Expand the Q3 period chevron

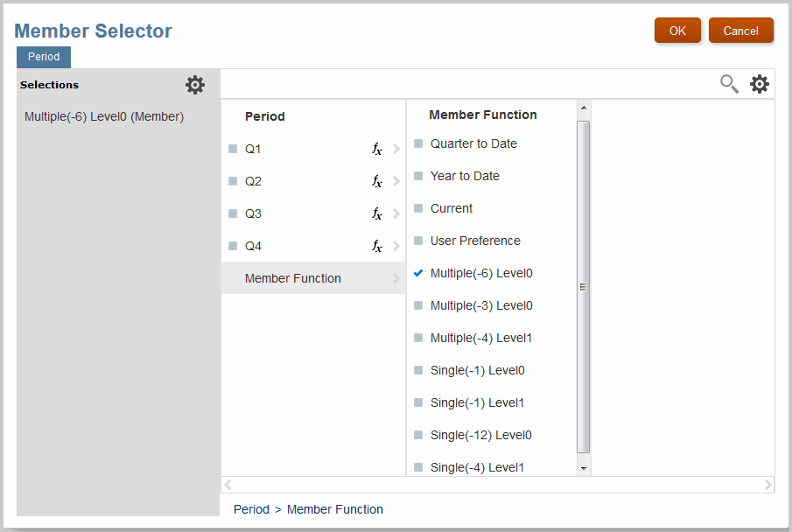396,214
